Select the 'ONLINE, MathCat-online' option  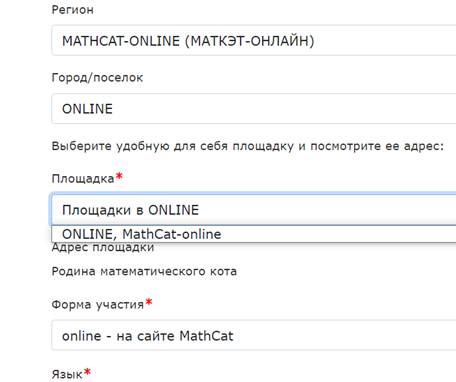[x=254, y=234]
